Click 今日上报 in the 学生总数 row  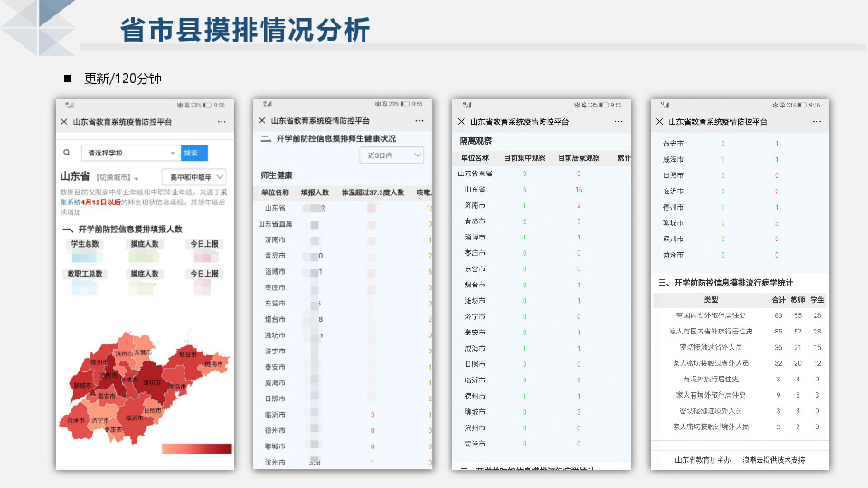pos(204,244)
